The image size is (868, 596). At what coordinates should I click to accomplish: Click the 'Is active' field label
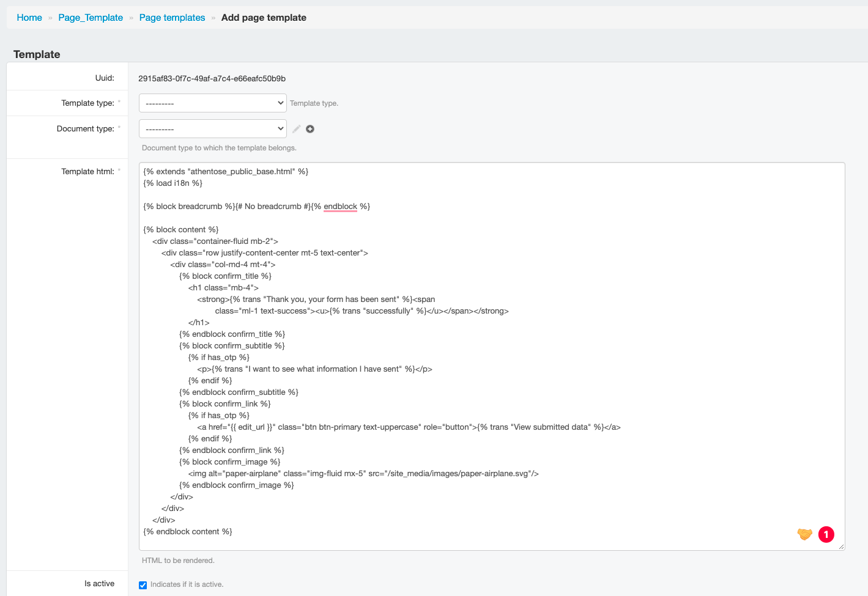(99, 584)
